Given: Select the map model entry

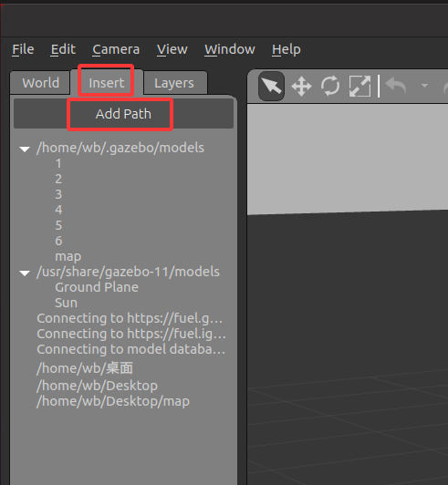Looking at the screenshot, I should point(68,257).
